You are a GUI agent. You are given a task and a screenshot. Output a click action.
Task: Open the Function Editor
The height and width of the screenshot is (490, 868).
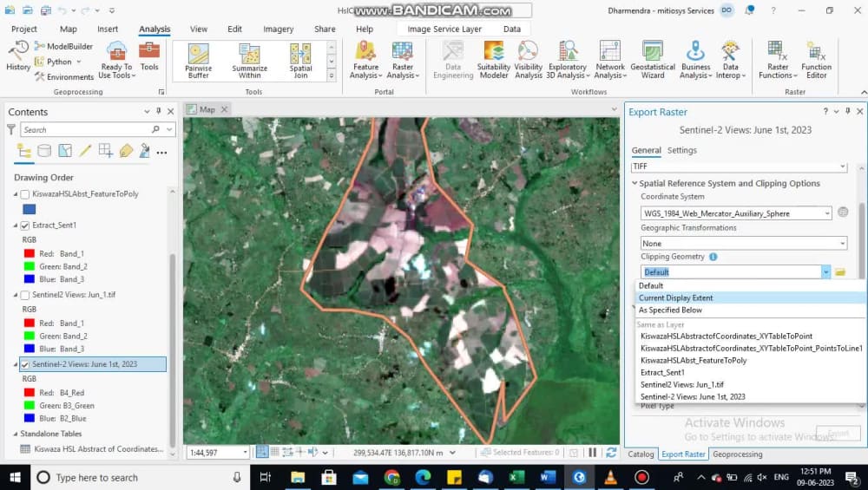[x=816, y=60]
